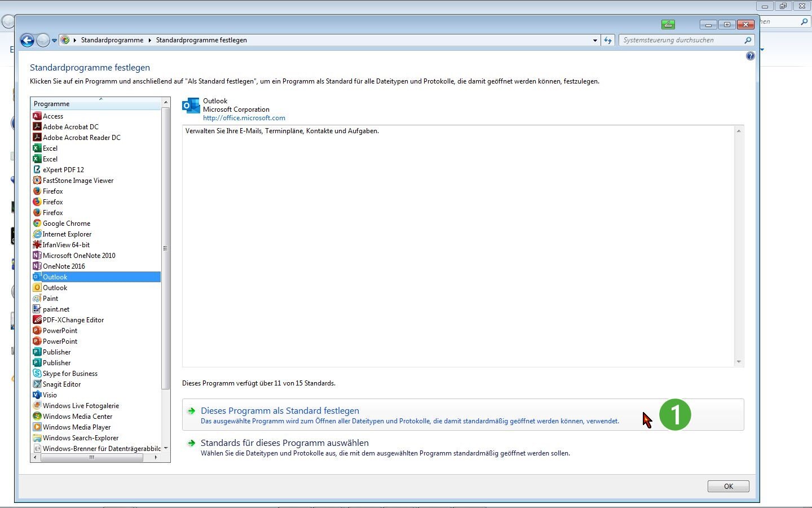Click the search magnifier in the background window
This screenshot has width=812, height=508.
(804, 21)
